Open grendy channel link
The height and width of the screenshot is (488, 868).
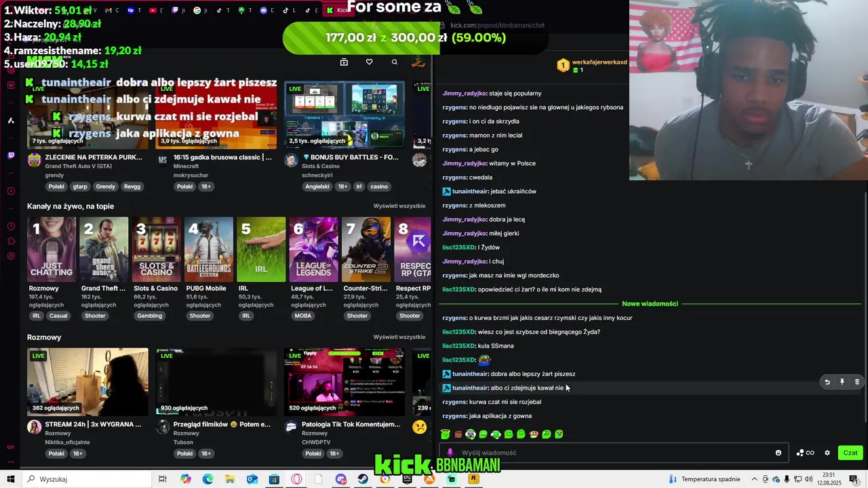pos(54,176)
